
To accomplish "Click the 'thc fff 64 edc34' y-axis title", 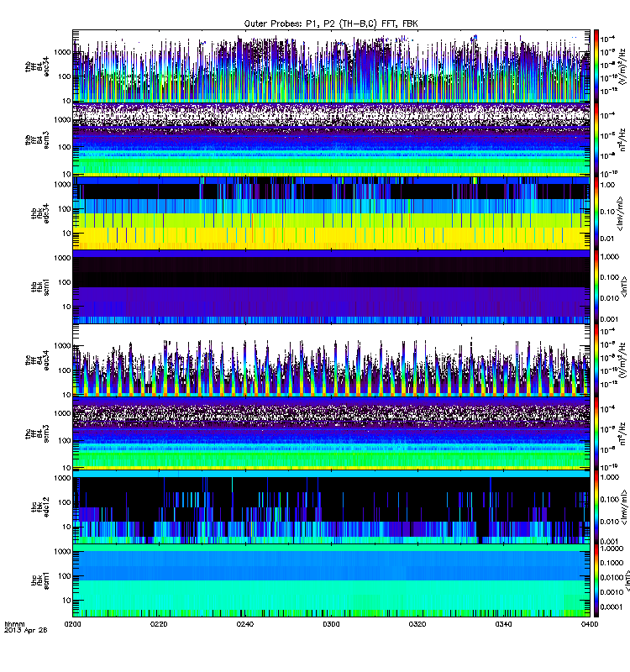I will [37, 360].
